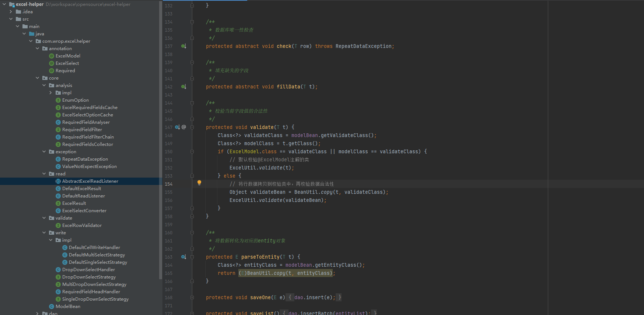Select the com.wrop.excel.helper package
Viewport: 644px width, 315px height.
(66, 41)
